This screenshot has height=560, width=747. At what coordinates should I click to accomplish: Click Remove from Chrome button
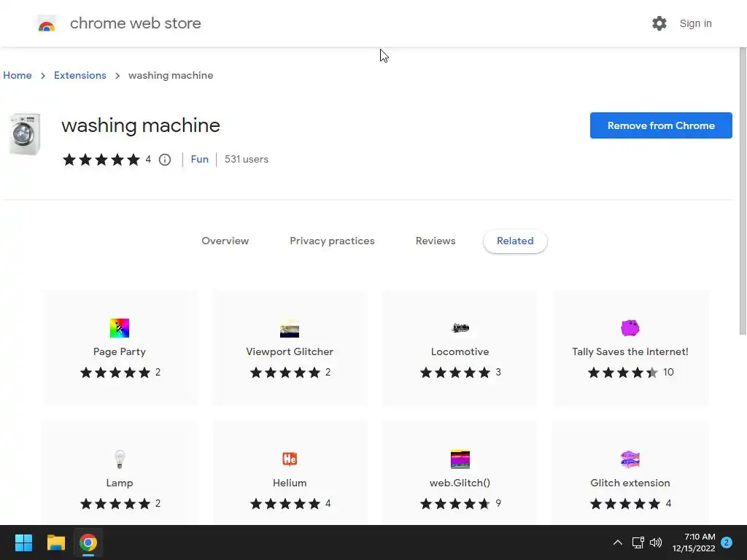[661, 125]
